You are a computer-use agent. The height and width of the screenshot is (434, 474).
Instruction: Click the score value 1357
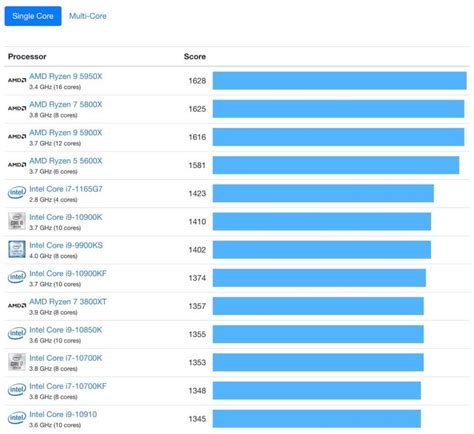pos(197,306)
